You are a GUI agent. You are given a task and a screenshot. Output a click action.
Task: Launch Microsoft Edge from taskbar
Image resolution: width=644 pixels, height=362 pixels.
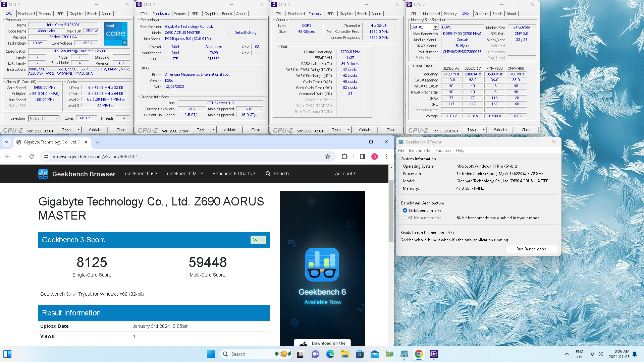coord(330,354)
